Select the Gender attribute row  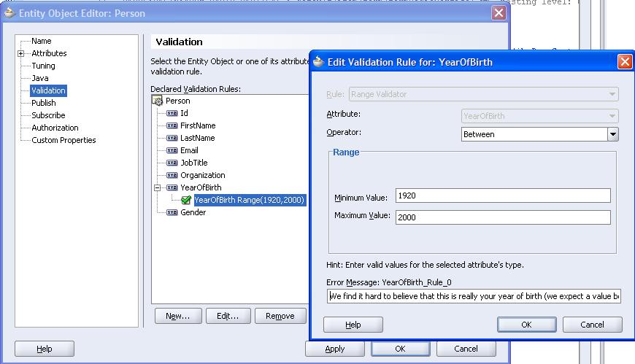point(193,212)
